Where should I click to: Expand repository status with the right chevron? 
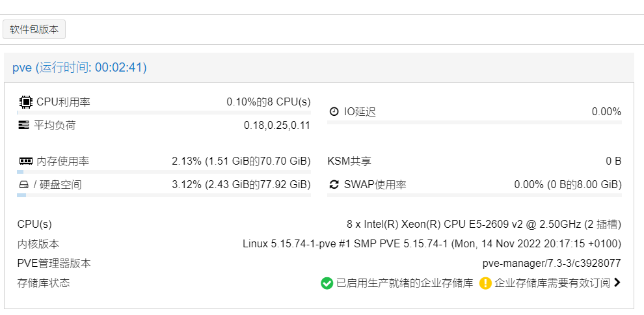[617, 282]
